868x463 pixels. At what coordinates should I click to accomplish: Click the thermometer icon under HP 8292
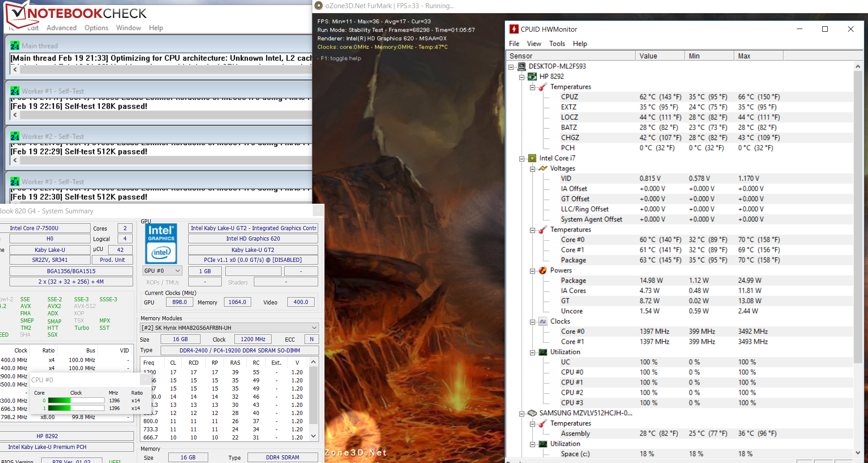(543, 87)
